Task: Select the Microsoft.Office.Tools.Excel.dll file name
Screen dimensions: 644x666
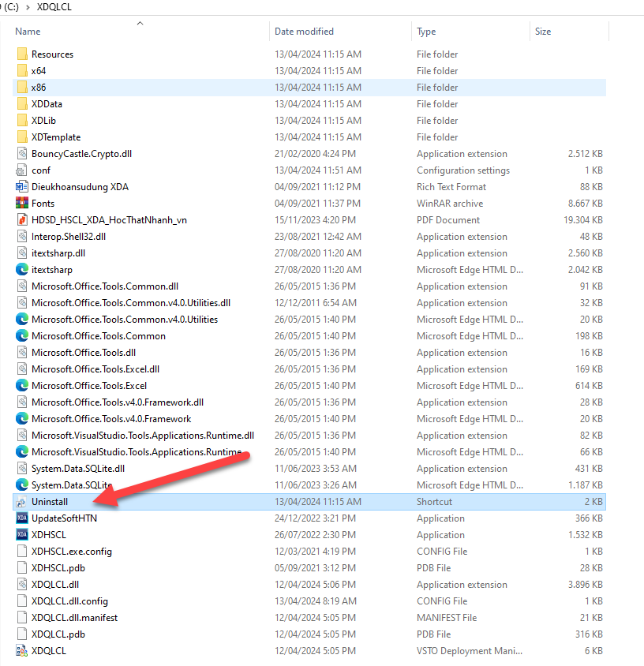Action: pyautogui.click(x=95, y=369)
